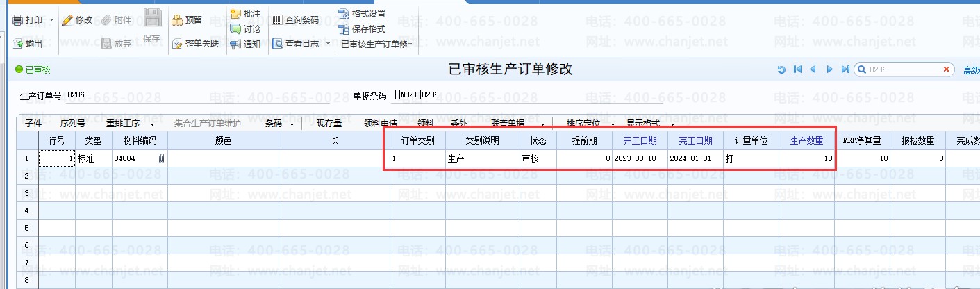Click the 整单关联 icon
Viewport: 980px width, 289px height.
tap(177, 44)
